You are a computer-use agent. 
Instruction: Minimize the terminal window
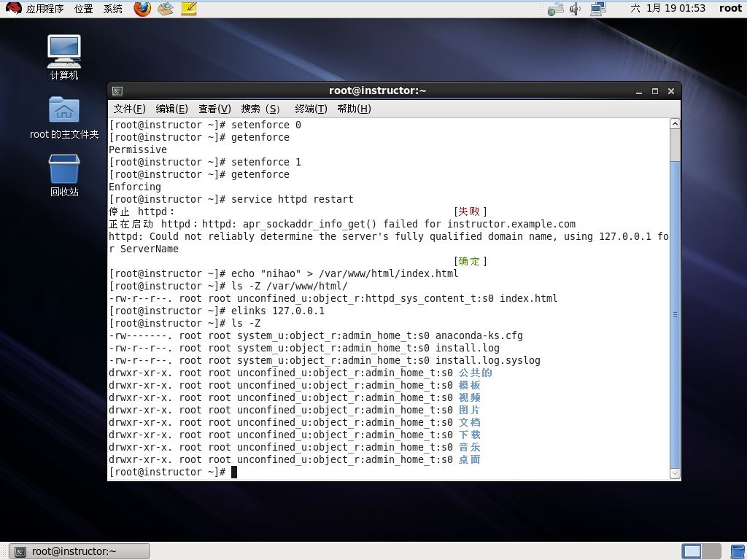click(x=639, y=91)
